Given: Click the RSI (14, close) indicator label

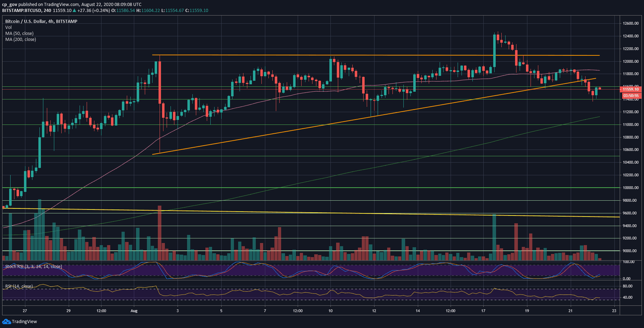Looking at the screenshot, I should (19, 286).
